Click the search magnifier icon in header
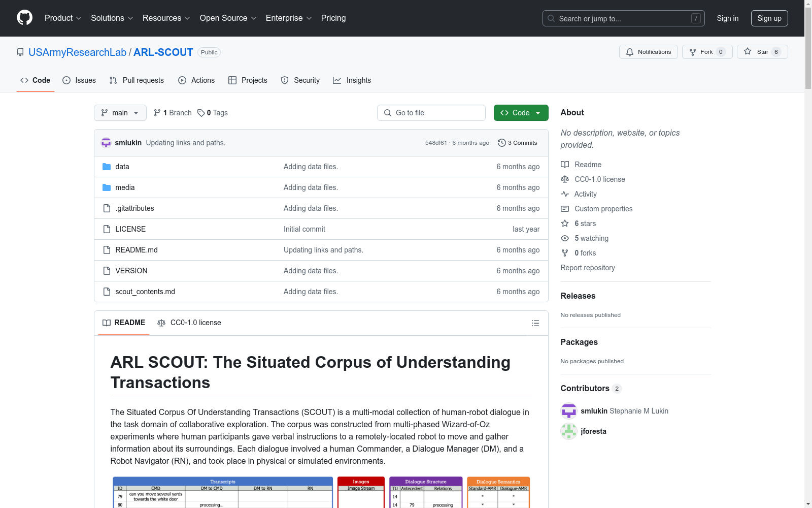The height and width of the screenshot is (508, 812). (551, 18)
